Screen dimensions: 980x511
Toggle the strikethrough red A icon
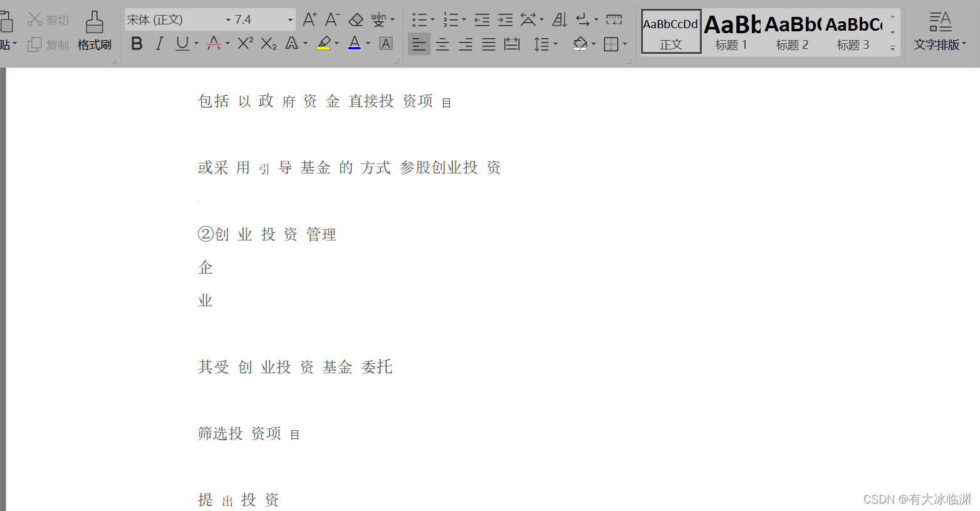click(x=214, y=43)
